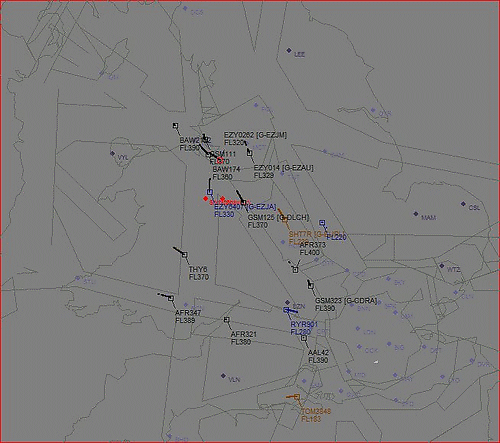Screen dimensions: 500x443
Task: Select the BAW174 FL380 data block
Action: click(226, 173)
